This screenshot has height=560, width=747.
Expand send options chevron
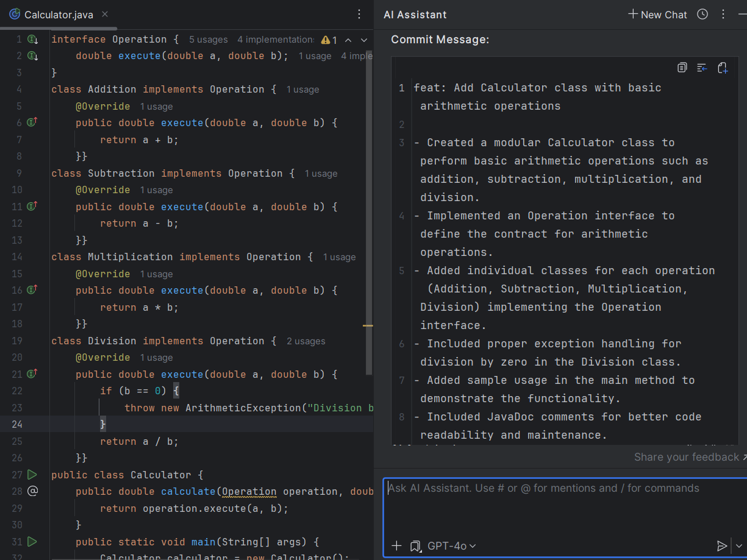[739, 546]
